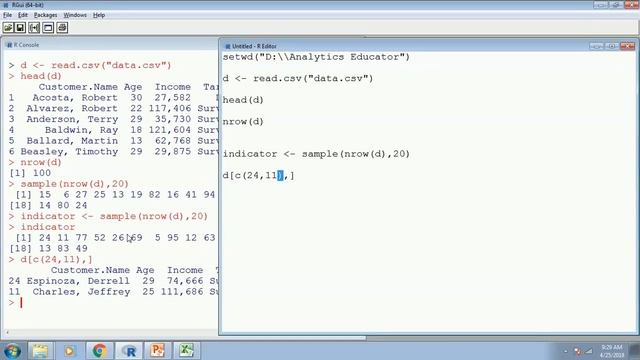Click the setwd line in the R Editor
Image resolution: width=640 pixels, height=360 pixels.
pos(316,57)
